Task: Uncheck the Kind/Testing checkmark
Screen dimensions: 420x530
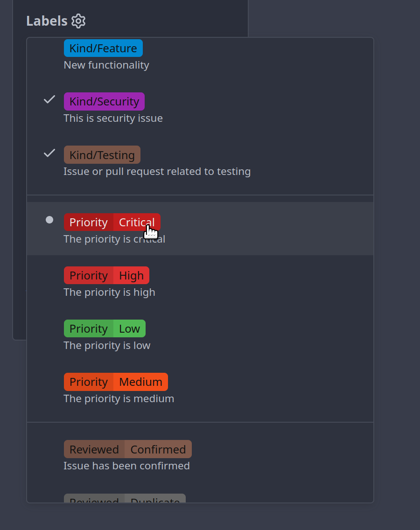Action: pyautogui.click(x=49, y=153)
